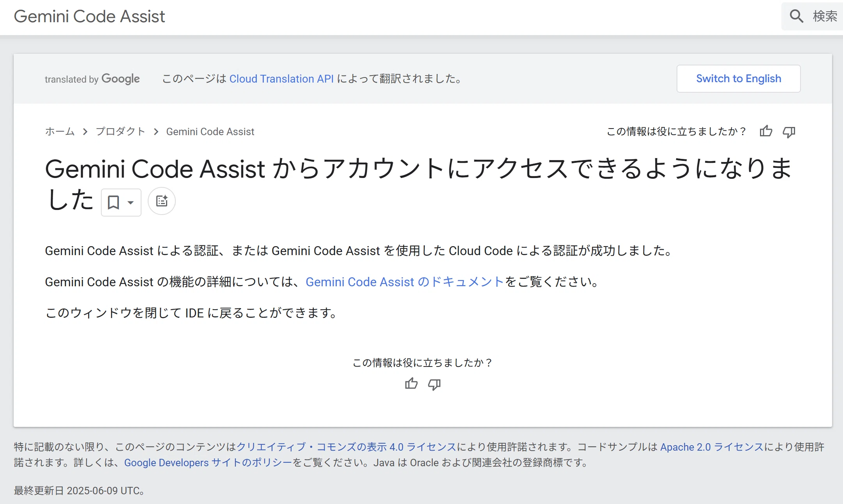
Task: Go to プロダクト breadcrumb
Action: point(120,132)
